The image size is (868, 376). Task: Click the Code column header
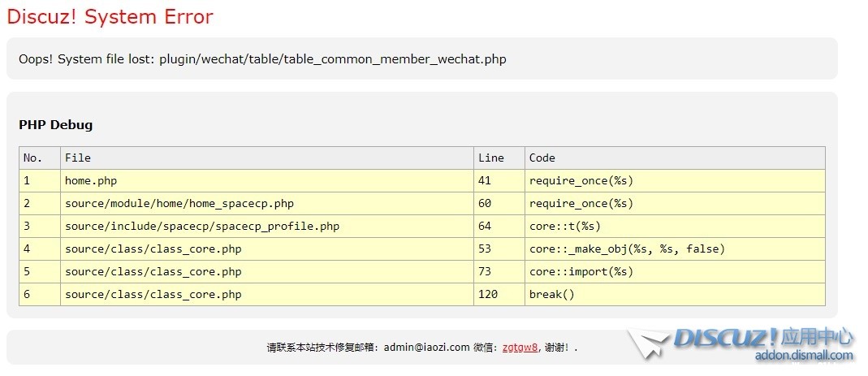[542, 158]
